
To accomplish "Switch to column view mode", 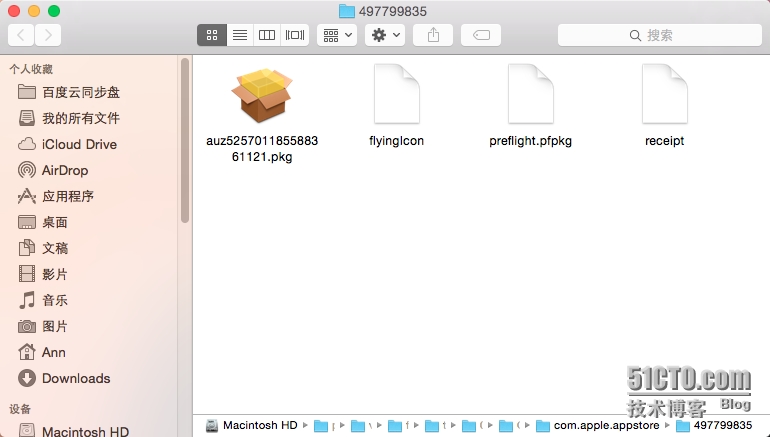I will tap(267, 35).
